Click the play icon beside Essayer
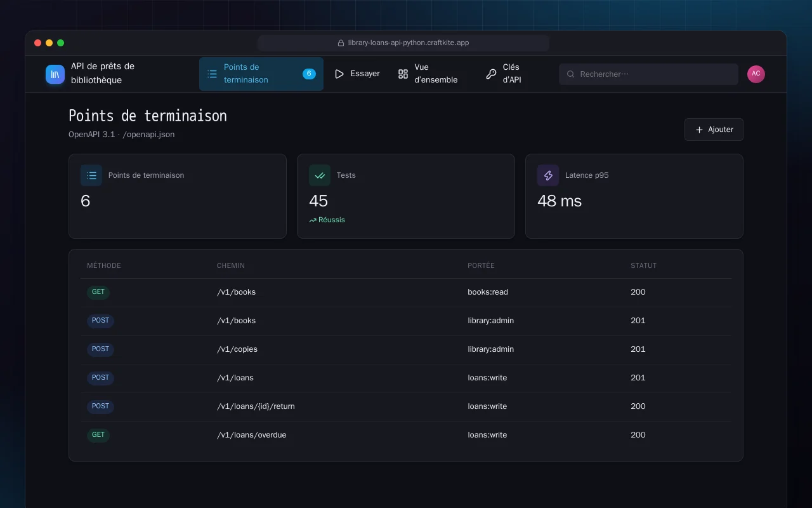 click(x=339, y=74)
